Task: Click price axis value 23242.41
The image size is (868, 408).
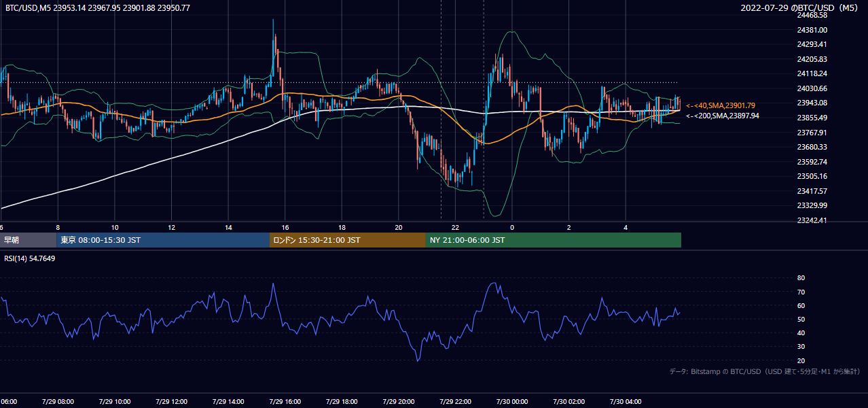Action: tap(812, 220)
